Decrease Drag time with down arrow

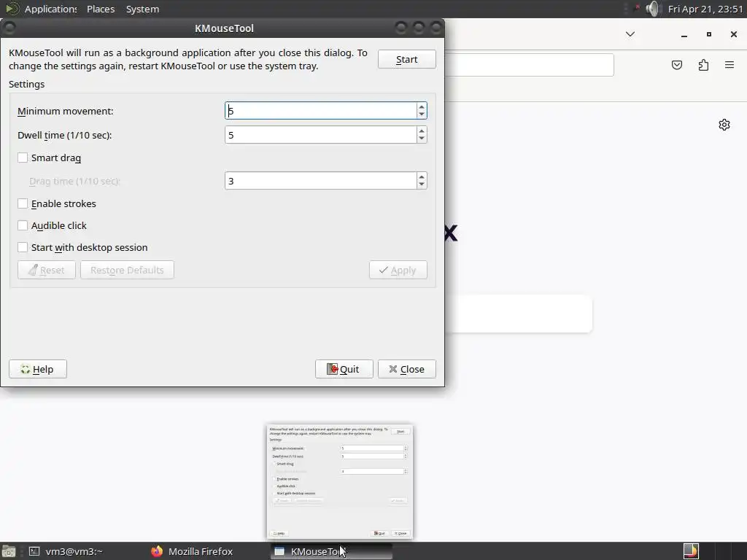421,184
